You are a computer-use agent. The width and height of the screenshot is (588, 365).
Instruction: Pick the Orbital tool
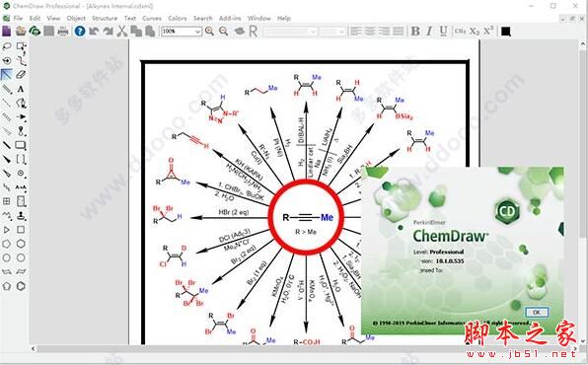[x=21, y=131]
